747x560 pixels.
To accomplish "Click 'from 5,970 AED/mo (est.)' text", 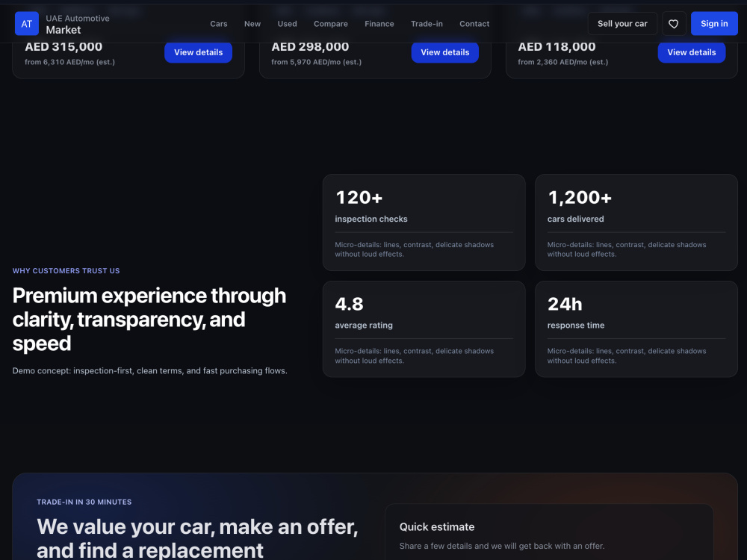I will [316, 62].
